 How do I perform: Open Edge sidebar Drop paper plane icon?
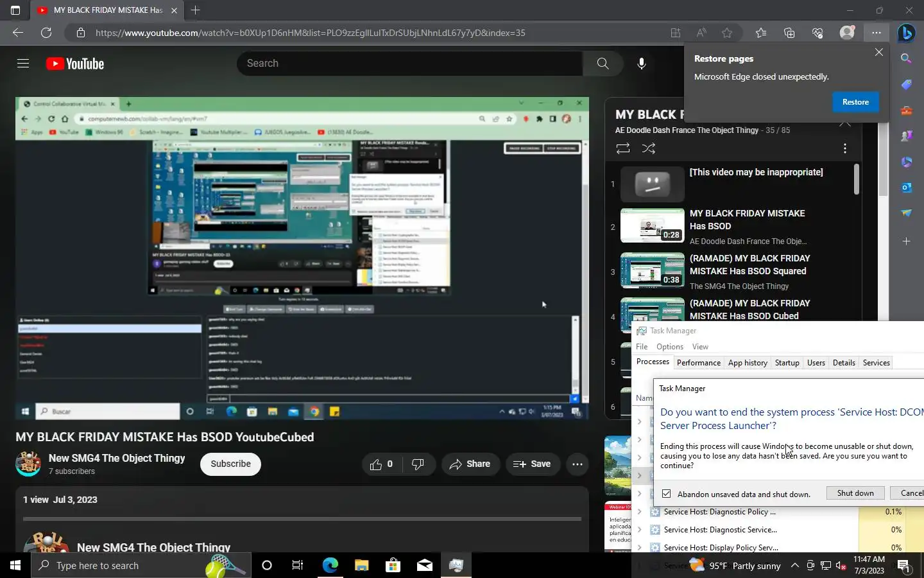click(x=906, y=213)
